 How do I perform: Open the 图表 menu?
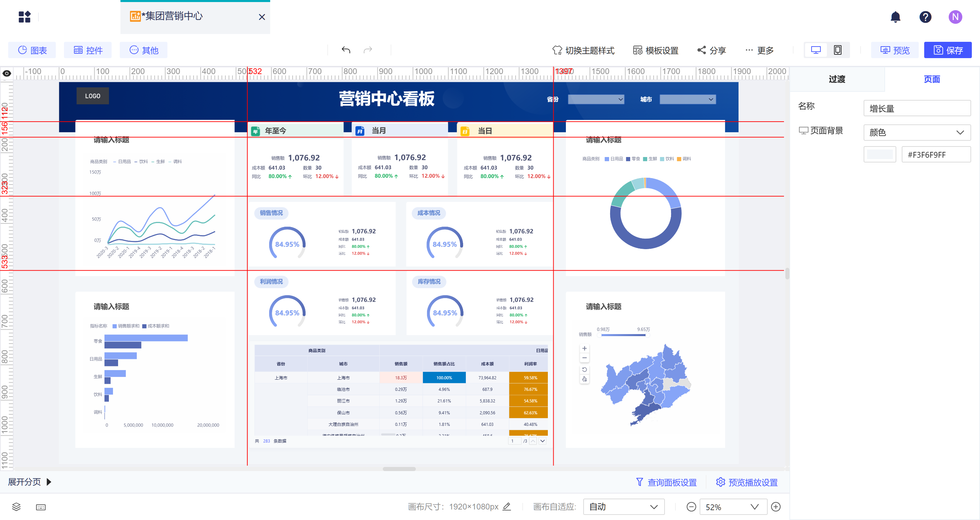(x=32, y=50)
